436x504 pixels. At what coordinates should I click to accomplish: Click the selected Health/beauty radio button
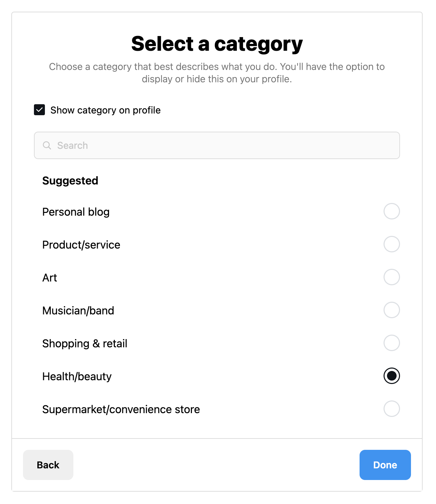(391, 376)
